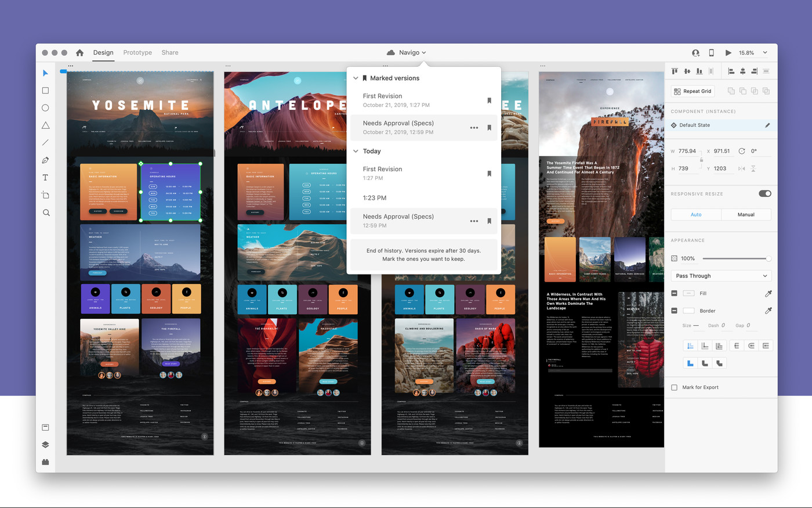The height and width of the screenshot is (508, 812).
Task: Toggle bookmark on Today's First Revision
Action: 489,174
